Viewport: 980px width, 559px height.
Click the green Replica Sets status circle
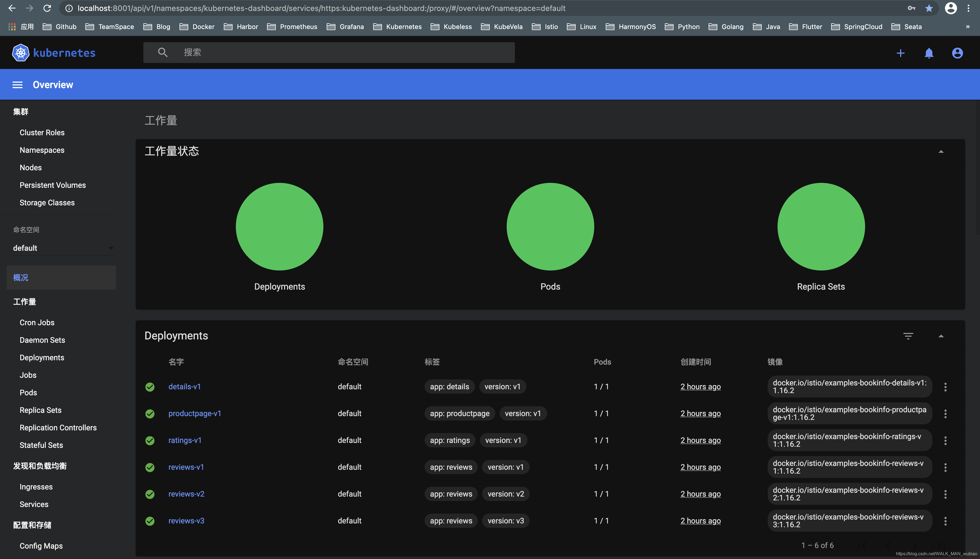pyautogui.click(x=821, y=226)
